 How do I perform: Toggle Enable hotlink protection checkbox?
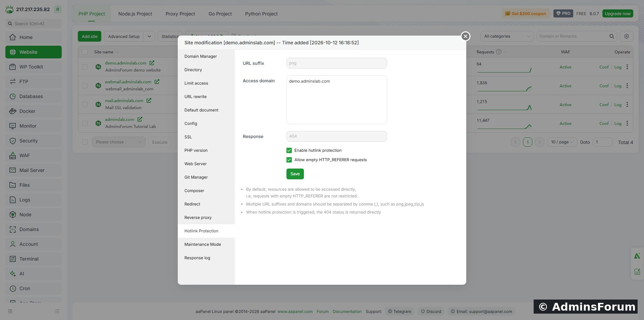[289, 150]
